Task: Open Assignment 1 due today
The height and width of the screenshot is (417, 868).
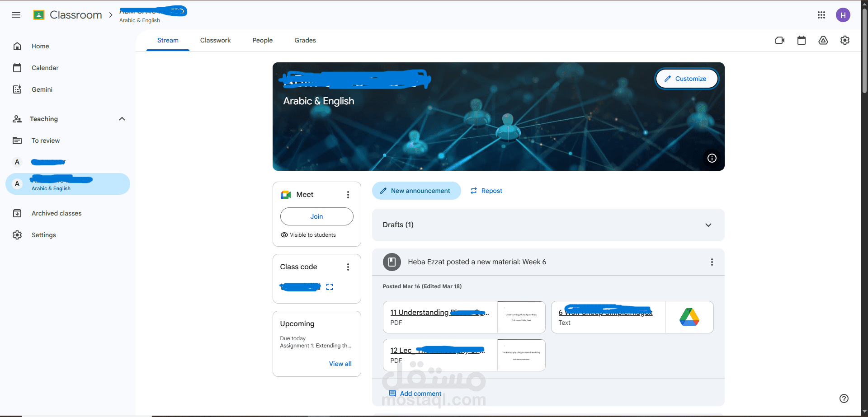Action: point(316,346)
